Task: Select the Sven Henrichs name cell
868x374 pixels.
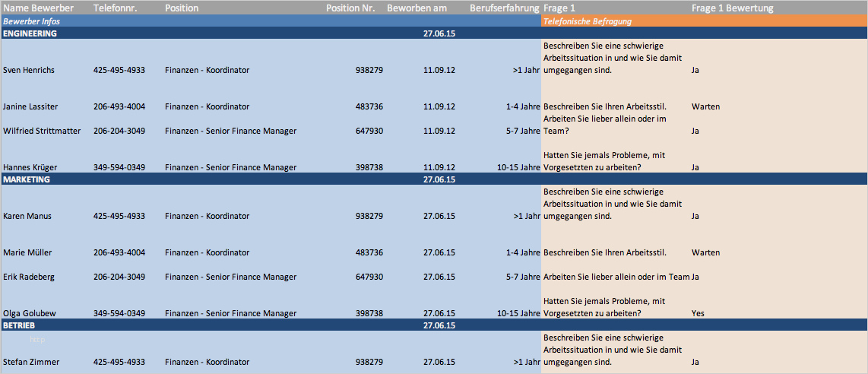Action: pos(29,70)
